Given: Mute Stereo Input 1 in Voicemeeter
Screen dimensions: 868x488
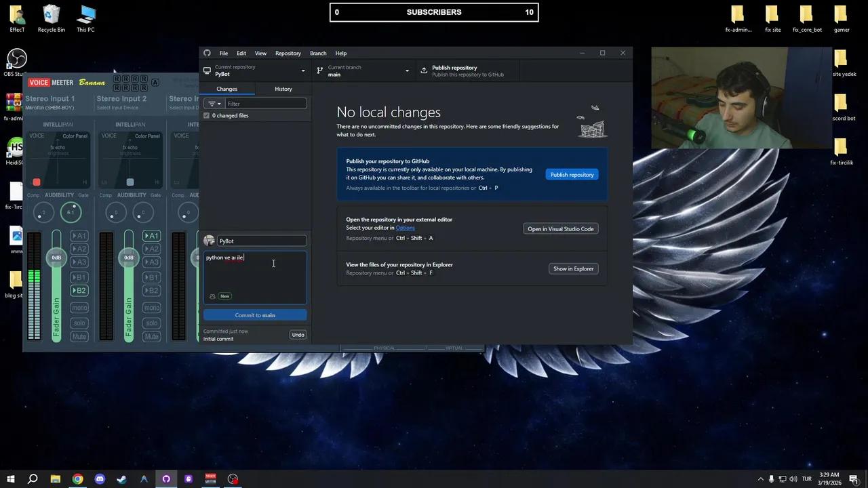Looking at the screenshot, I should point(79,337).
